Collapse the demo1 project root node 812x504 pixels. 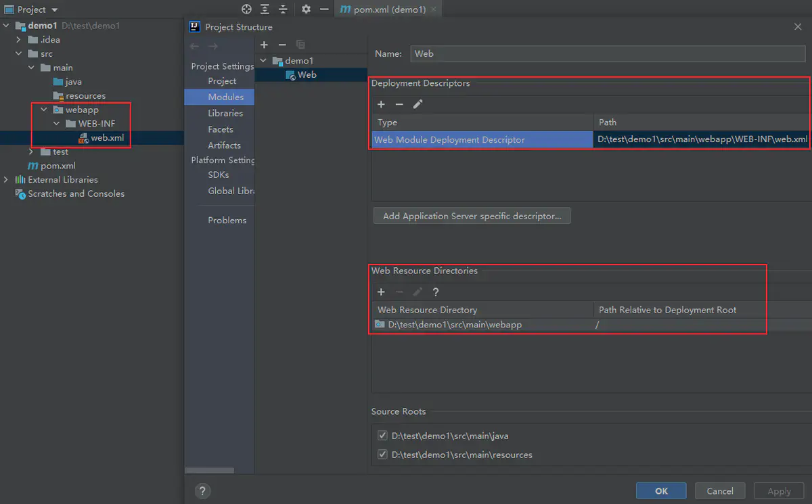coord(7,26)
